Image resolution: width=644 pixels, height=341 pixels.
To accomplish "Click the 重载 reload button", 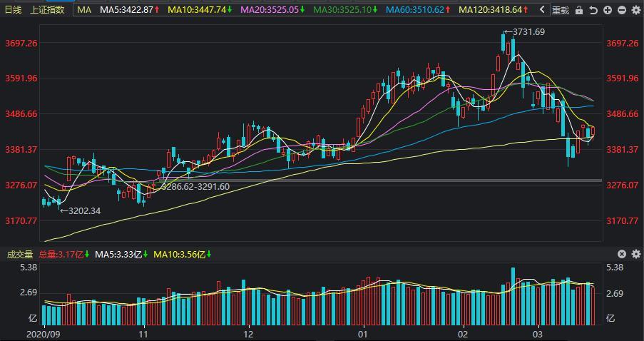I will coord(561,10).
